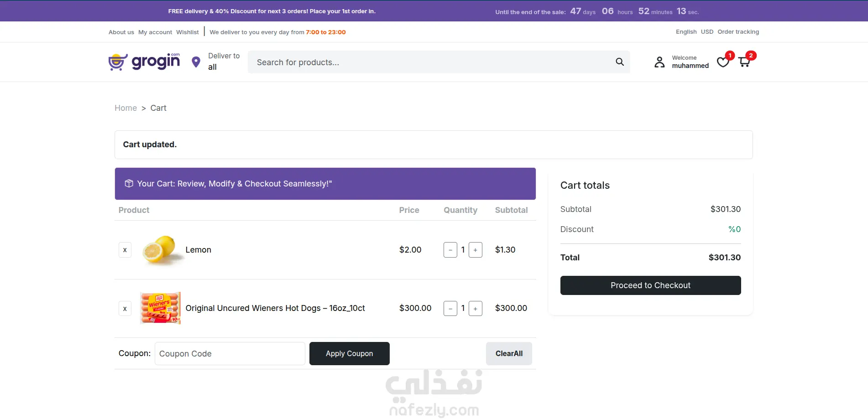Screen dimensions: 868x419
Task: Click the Lemon product thumbnail
Action: coord(160,250)
